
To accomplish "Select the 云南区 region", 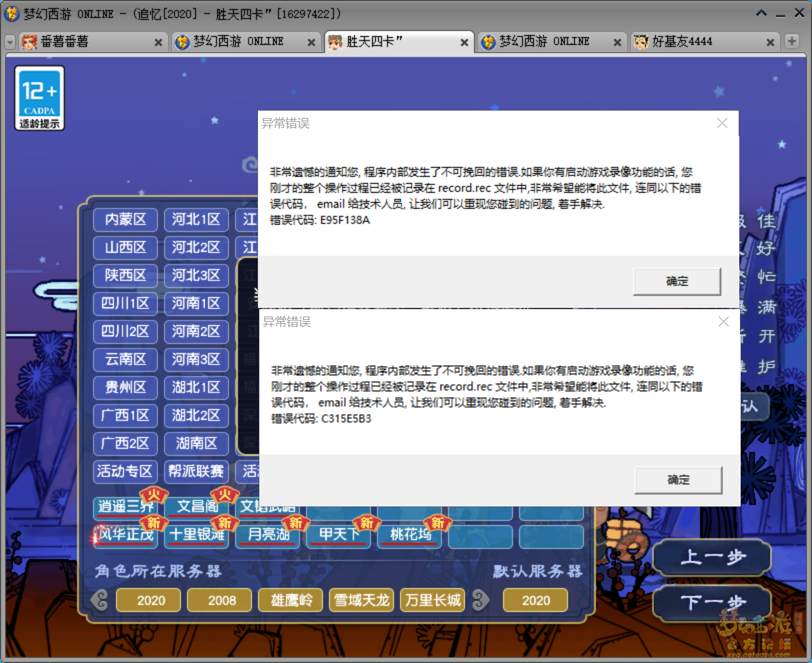I will tap(125, 359).
